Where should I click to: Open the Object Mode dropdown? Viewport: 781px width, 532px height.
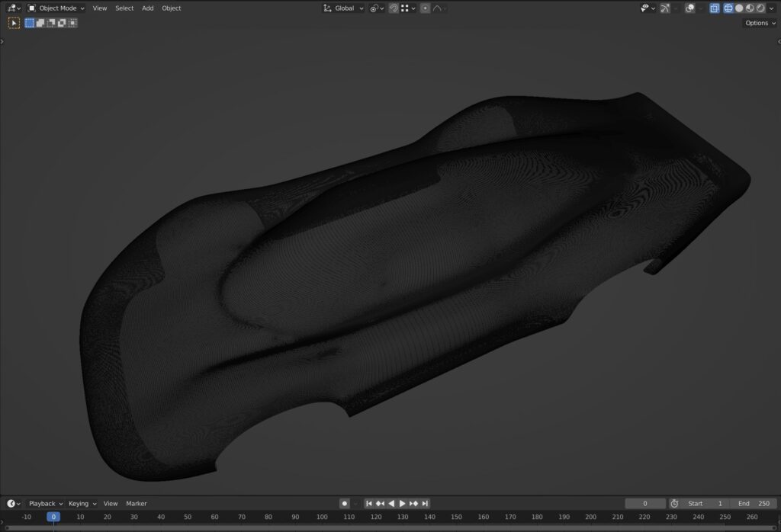[57, 8]
